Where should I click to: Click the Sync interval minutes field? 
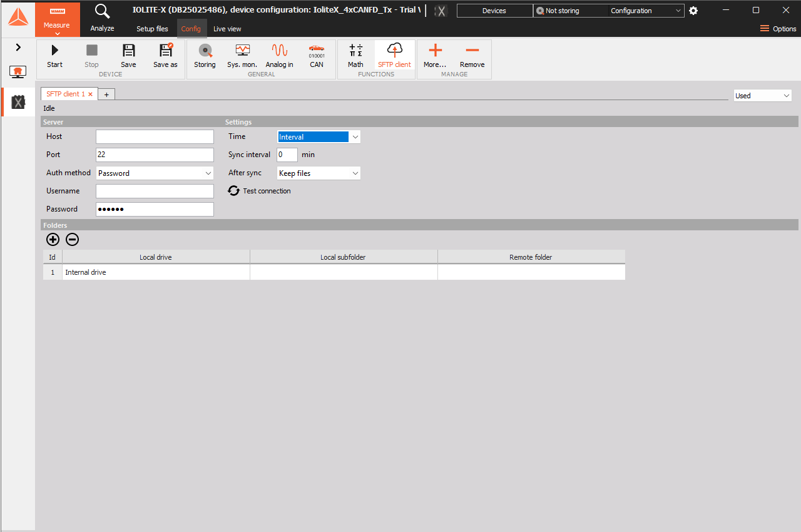287,155
